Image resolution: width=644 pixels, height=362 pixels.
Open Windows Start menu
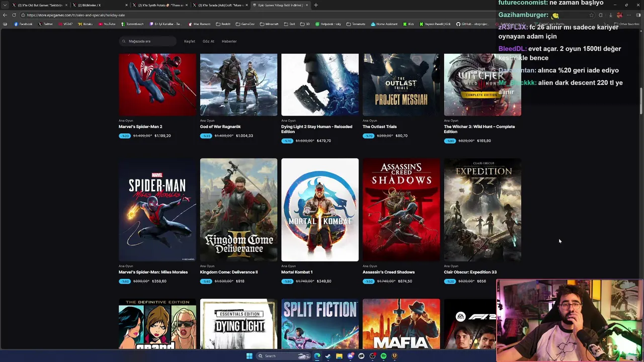tap(249, 356)
